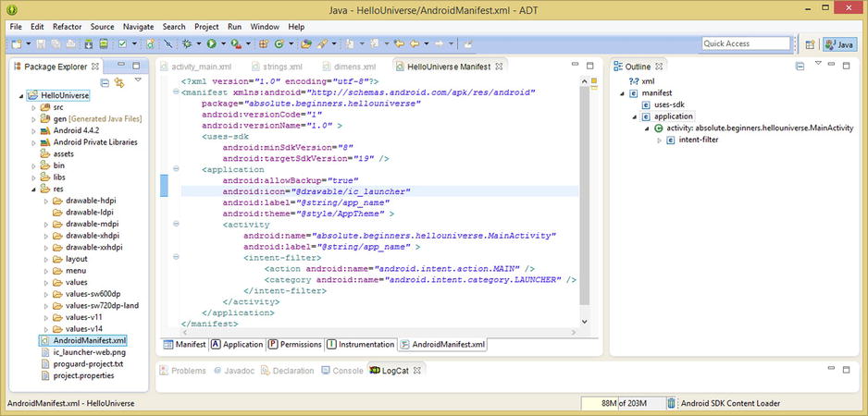
Task: Collapse the intent-filter fold marker in editor
Action: tap(176, 258)
